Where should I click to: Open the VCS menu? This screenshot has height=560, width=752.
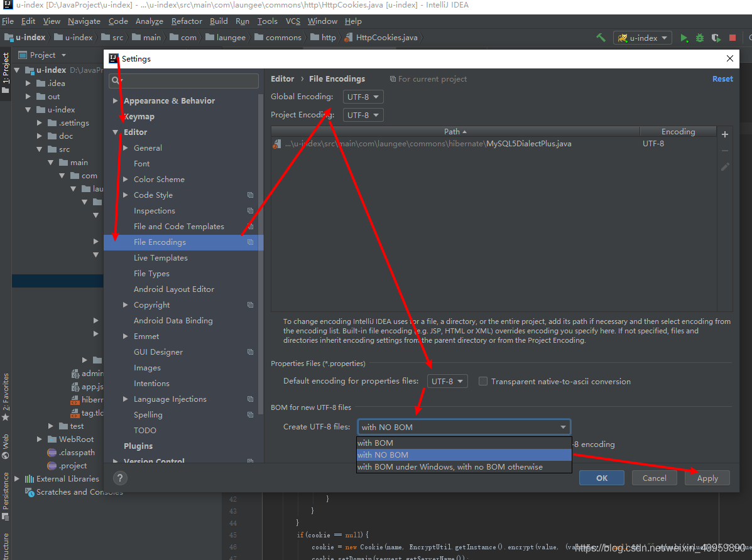(x=293, y=21)
